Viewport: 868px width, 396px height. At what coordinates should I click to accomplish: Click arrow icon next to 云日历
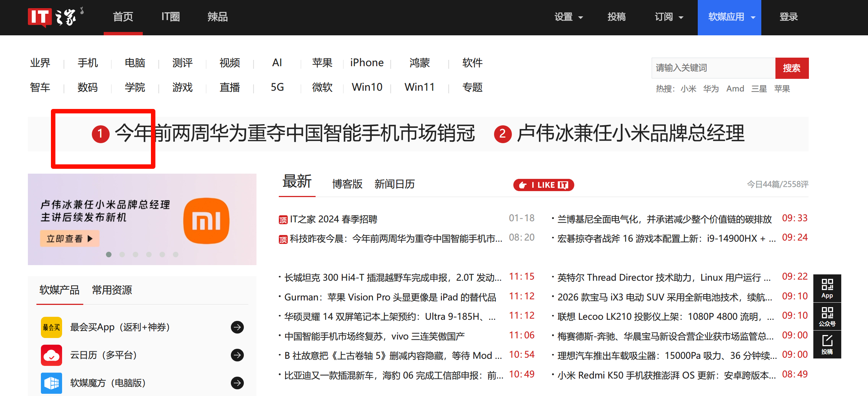click(x=237, y=355)
